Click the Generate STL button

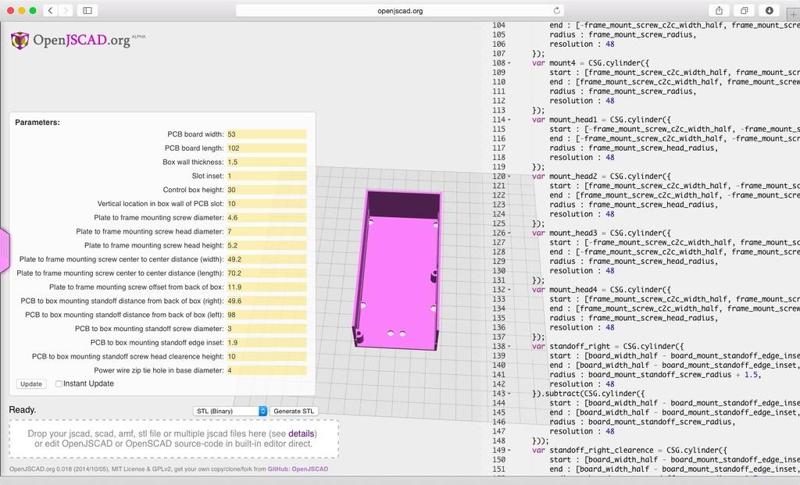[x=295, y=411]
